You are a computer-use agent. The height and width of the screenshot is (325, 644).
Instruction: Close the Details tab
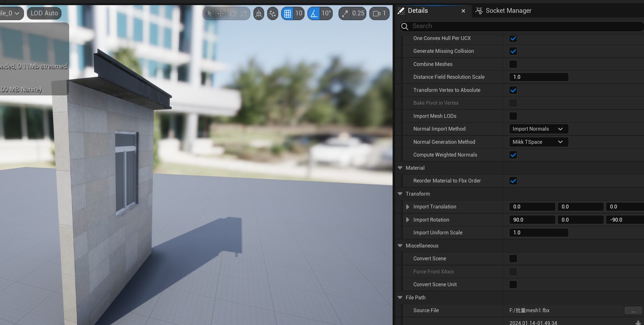pyautogui.click(x=463, y=11)
